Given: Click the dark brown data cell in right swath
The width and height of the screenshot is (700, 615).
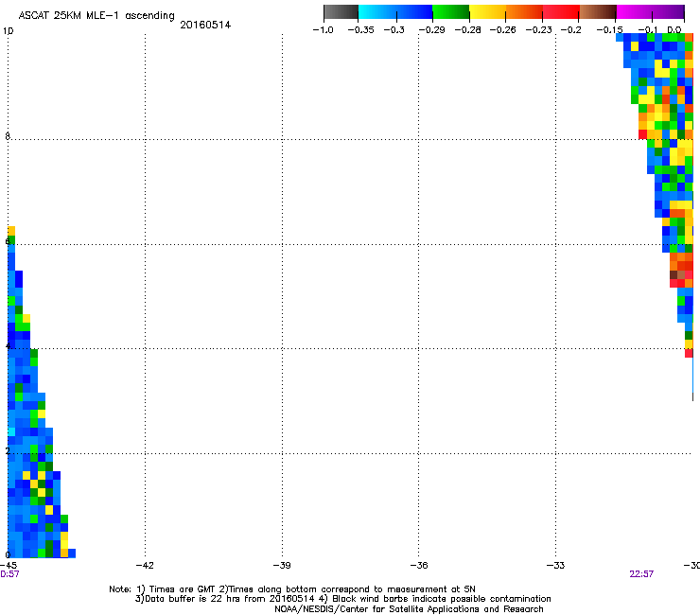Looking at the screenshot, I should [x=674, y=274].
